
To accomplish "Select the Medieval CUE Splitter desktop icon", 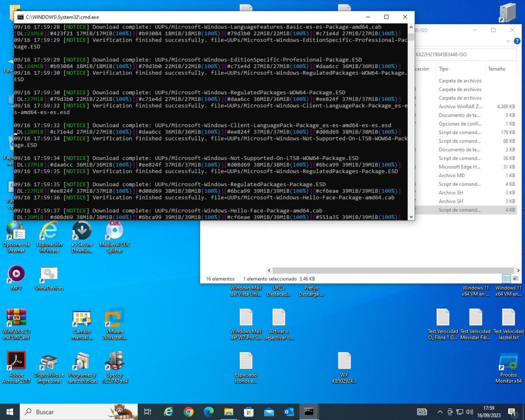I will pyautogui.click(x=114, y=231).
